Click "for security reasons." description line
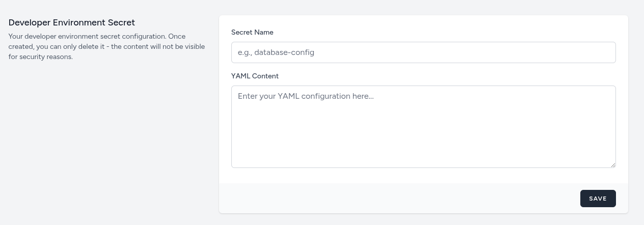The height and width of the screenshot is (225, 644). [41, 57]
